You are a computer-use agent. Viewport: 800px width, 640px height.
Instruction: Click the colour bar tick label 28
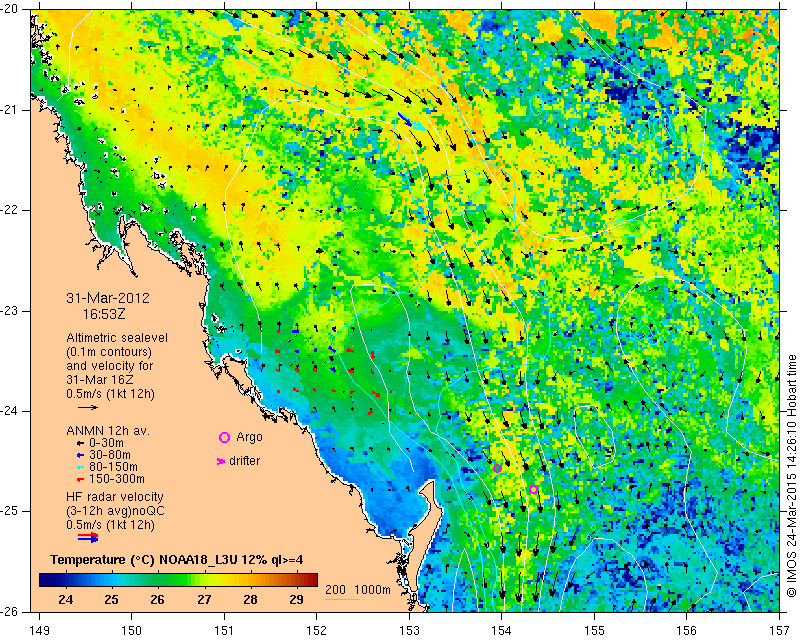(250, 600)
